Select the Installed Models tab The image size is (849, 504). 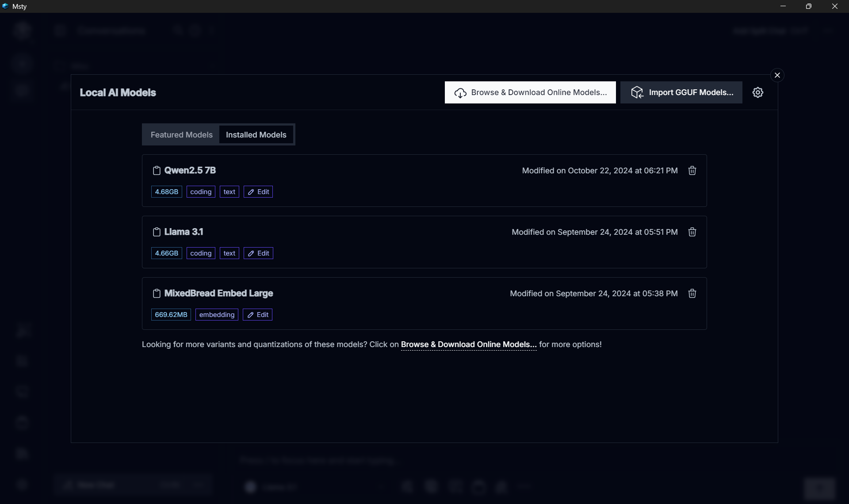pos(256,135)
